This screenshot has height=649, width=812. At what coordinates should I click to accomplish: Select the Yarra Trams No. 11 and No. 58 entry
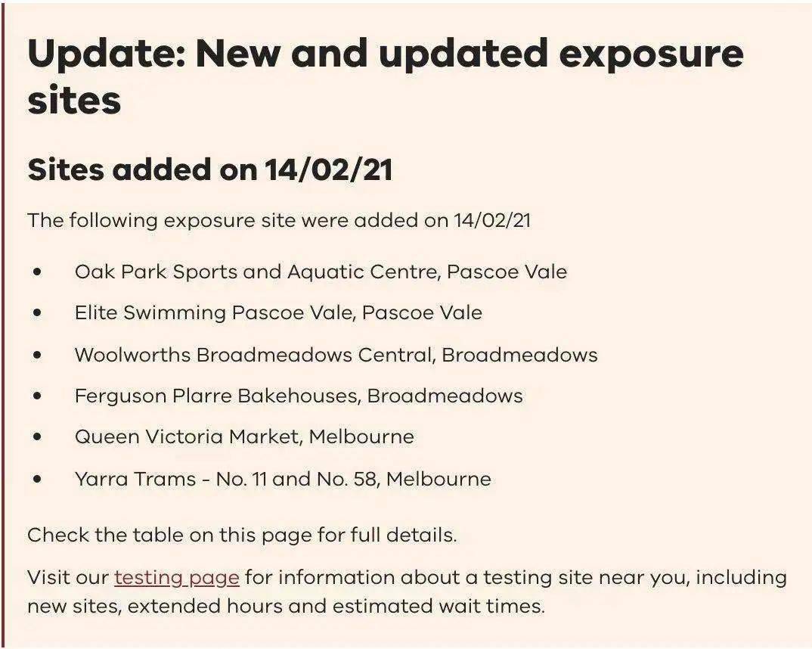[x=283, y=479]
